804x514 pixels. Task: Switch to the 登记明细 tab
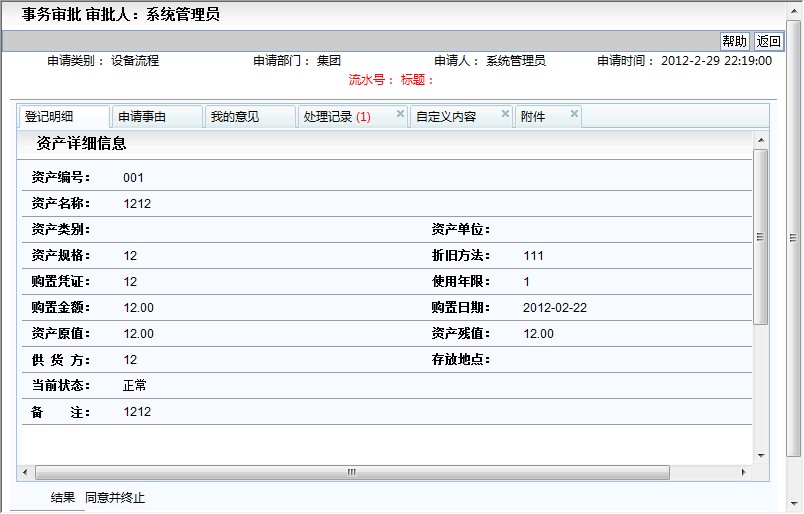50,117
